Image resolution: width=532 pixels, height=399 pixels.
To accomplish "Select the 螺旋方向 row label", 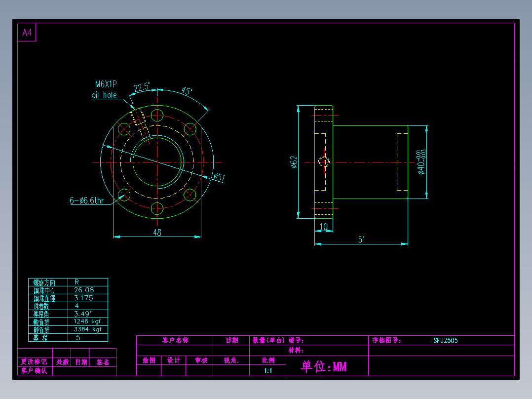I will pyautogui.click(x=44, y=282).
